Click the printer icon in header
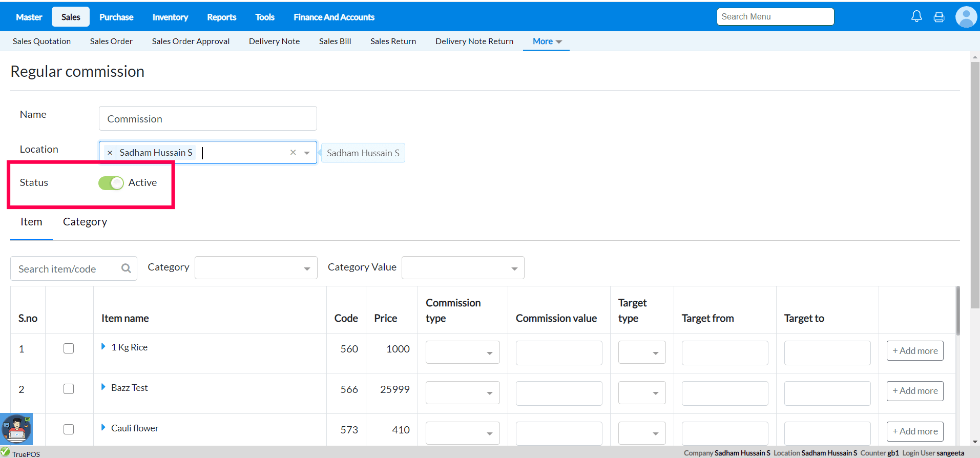Image resolution: width=980 pixels, height=458 pixels. [x=939, y=17]
